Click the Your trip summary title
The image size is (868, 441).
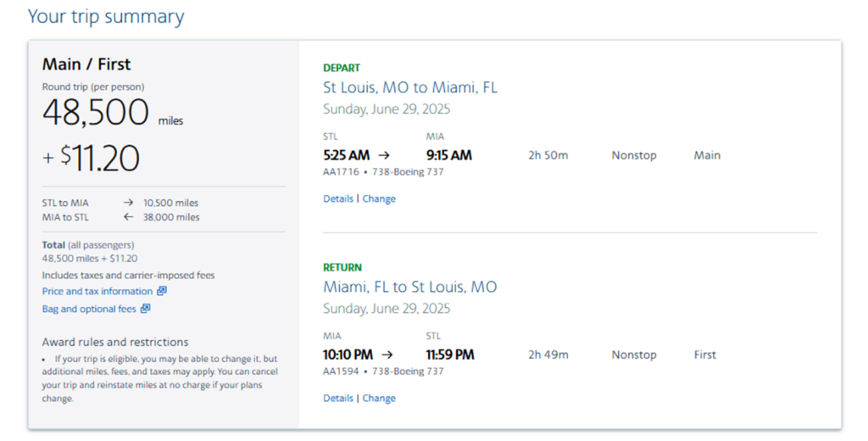(106, 17)
